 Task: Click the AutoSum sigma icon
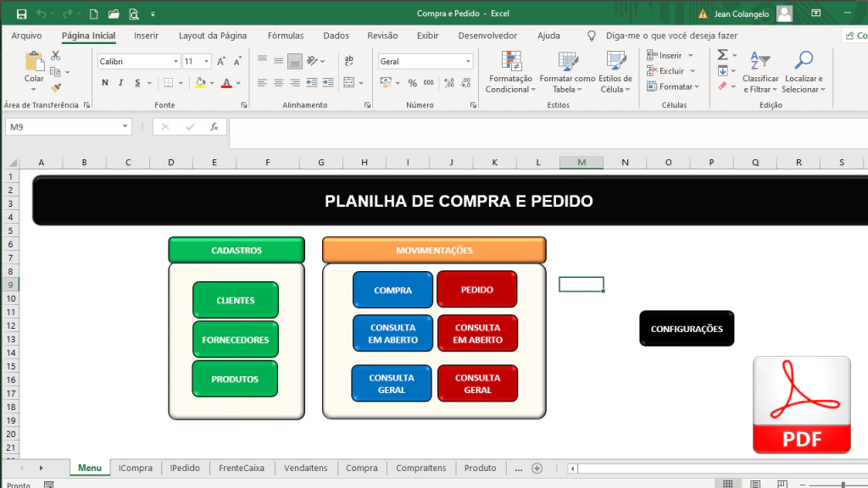click(x=722, y=54)
